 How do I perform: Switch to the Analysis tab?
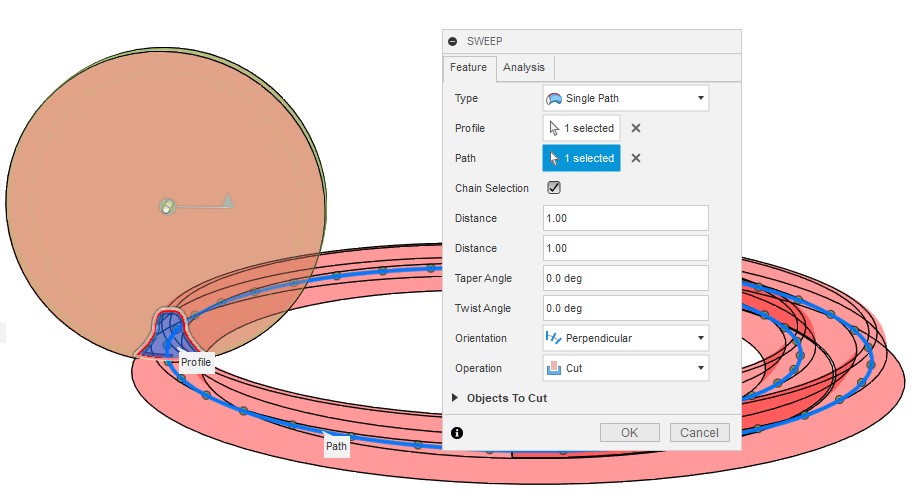pos(524,67)
